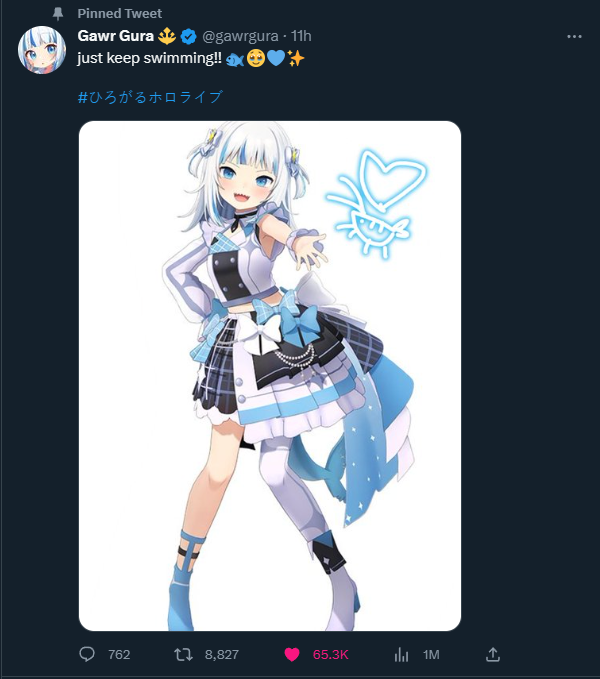Viewport: 600px width, 679px height.
Task: Click Gawr Gura's profile avatar
Action: (42, 50)
